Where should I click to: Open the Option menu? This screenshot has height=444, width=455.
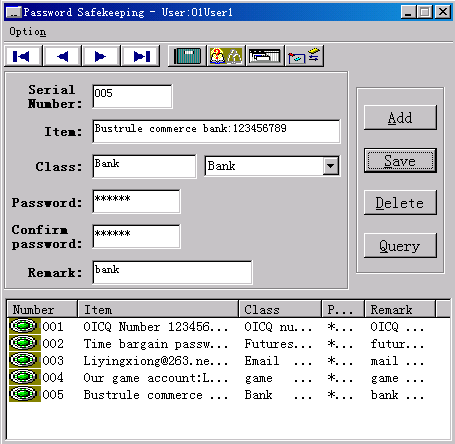pyautogui.click(x=27, y=32)
